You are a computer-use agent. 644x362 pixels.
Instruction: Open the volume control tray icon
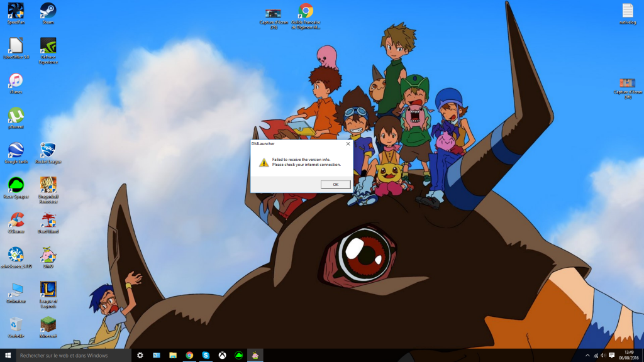(603, 356)
